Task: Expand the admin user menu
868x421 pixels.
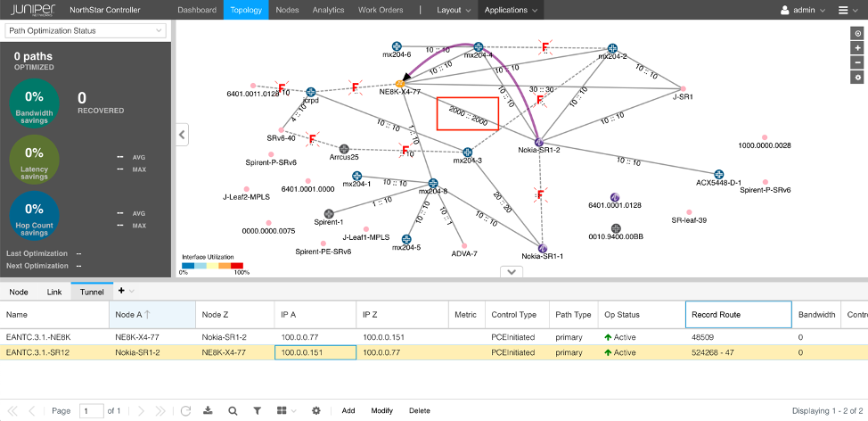Action: (x=803, y=10)
